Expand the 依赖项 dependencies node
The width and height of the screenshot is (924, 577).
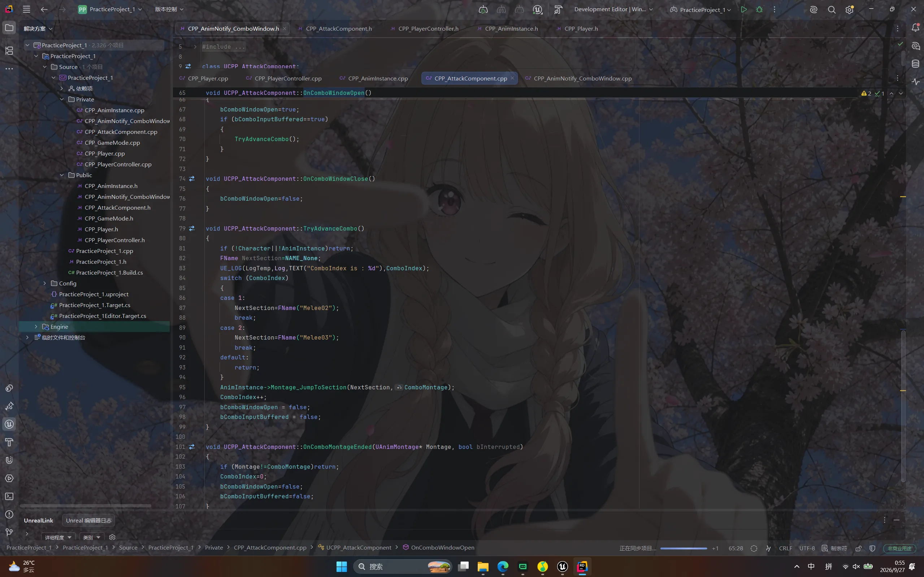(x=62, y=88)
